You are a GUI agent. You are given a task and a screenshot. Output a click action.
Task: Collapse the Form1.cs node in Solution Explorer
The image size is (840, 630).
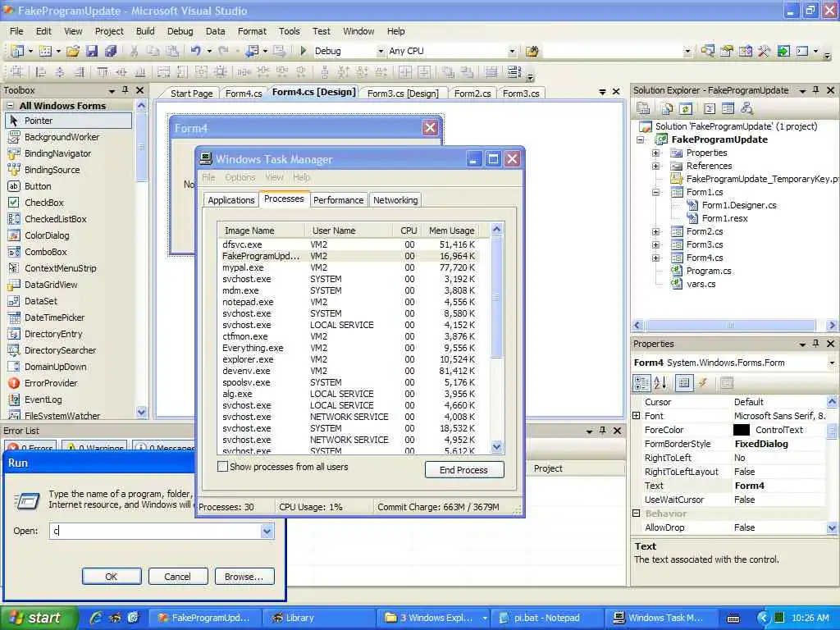(x=655, y=192)
